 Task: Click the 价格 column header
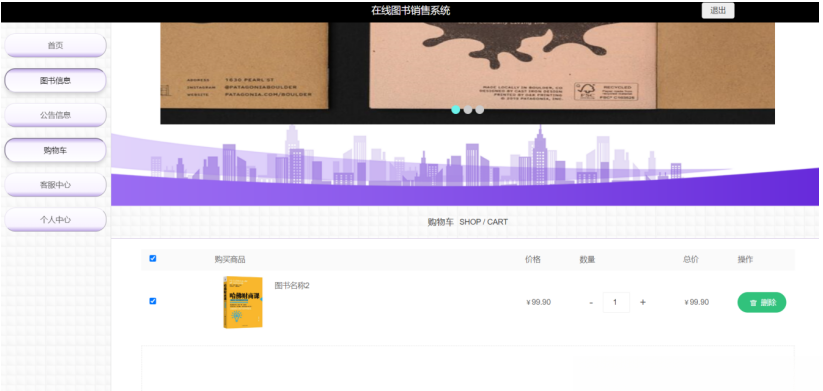click(533, 259)
